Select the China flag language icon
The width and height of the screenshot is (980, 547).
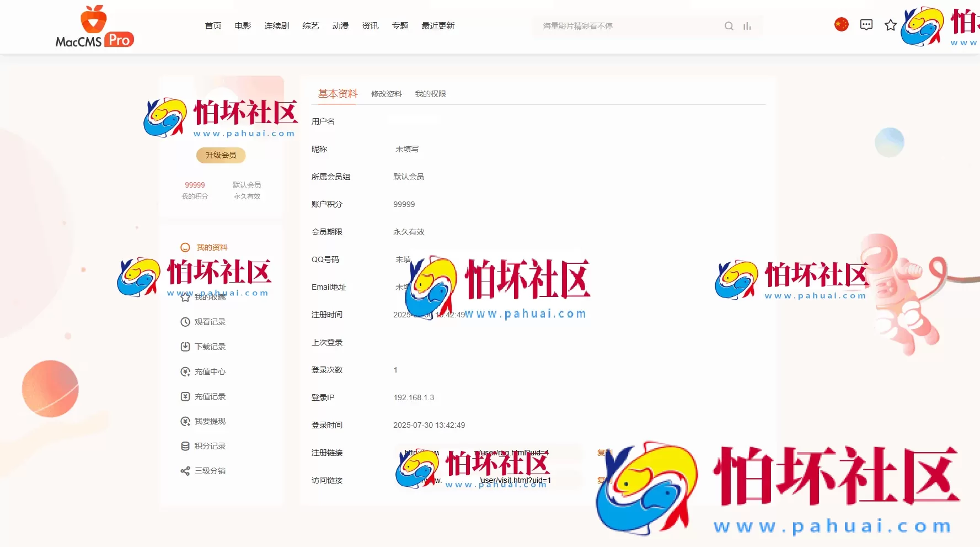[840, 24]
